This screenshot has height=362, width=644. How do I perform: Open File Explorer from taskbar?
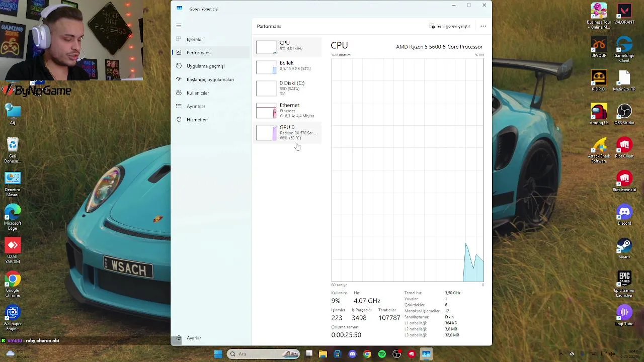point(323,354)
